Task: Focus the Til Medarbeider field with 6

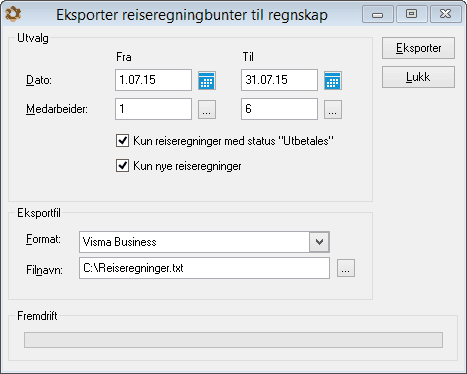Action: click(x=279, y=109)
